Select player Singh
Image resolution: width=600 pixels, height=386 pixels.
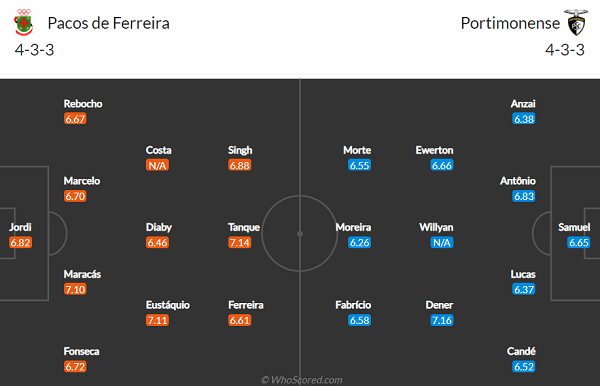(240, 150)
